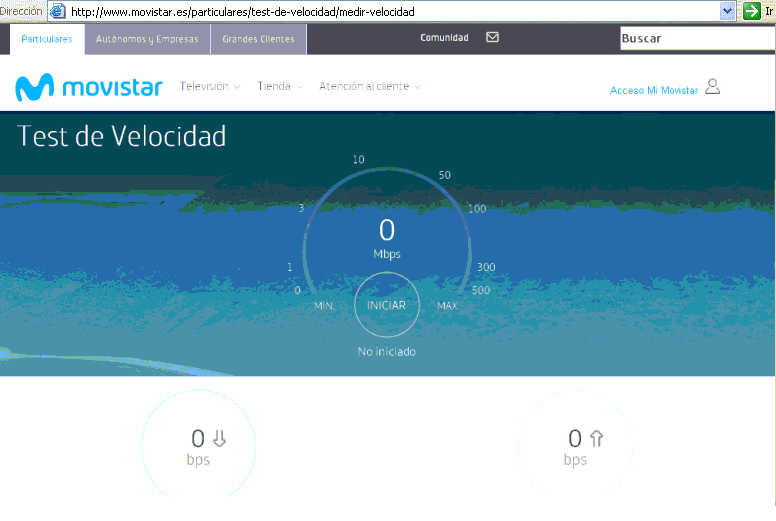The image size is (776, 521).
Task: Click the Buscar search field
Action: [x=697, y=38]
